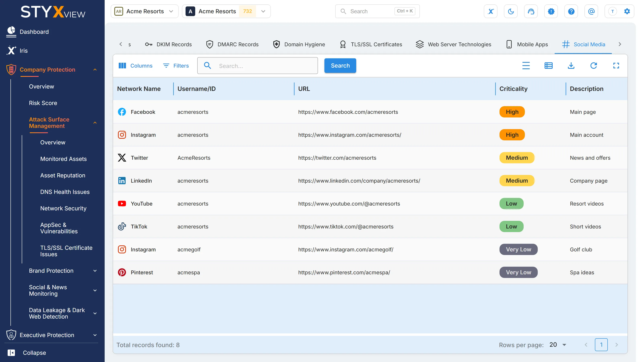Open Monitored Assets in the sidebar
Viewport: 644px width, 362px height.
(x=63, y=159)
